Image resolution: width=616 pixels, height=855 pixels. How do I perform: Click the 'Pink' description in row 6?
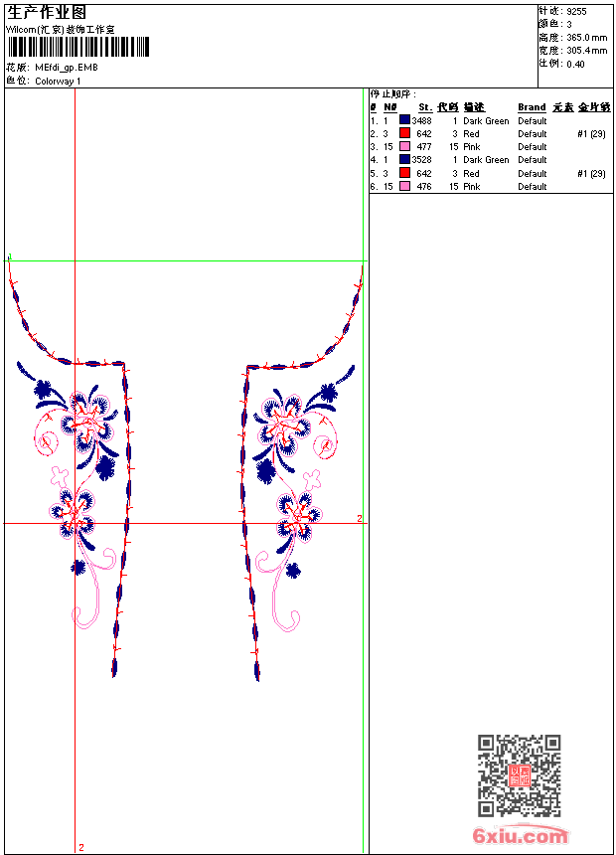[x=472, y=187]
